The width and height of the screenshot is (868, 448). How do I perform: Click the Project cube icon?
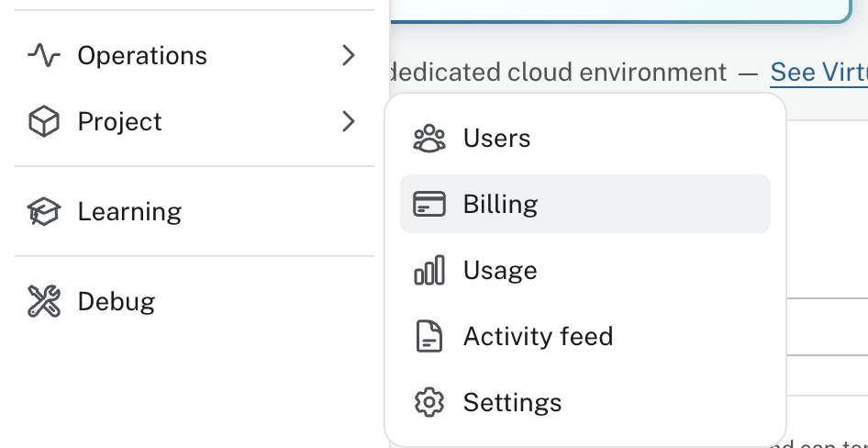click(44, 121)
